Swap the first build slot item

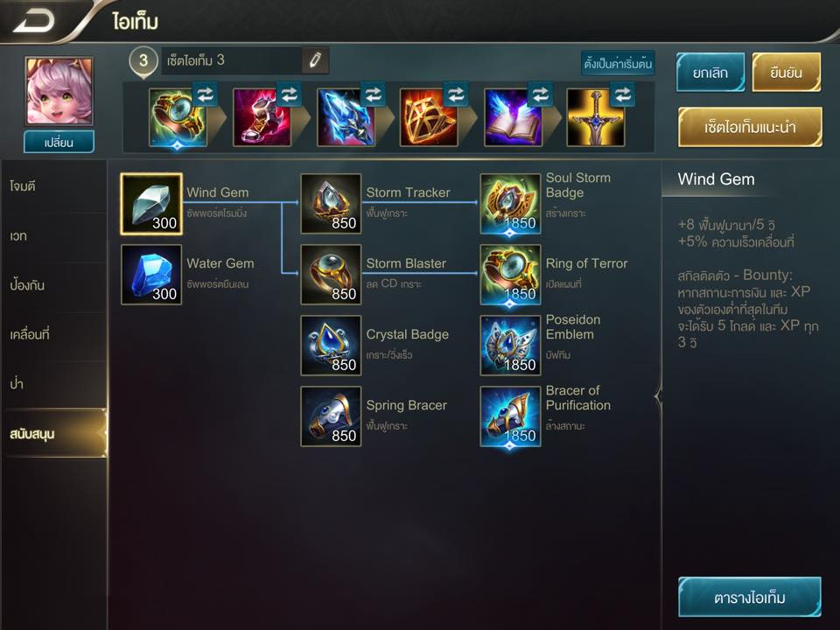205,94
